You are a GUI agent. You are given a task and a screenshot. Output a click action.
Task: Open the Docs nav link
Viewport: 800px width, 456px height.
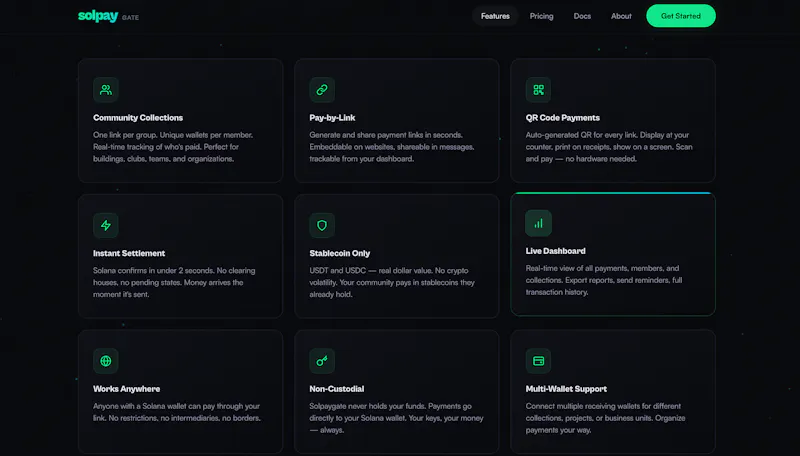tap(582, 16)
